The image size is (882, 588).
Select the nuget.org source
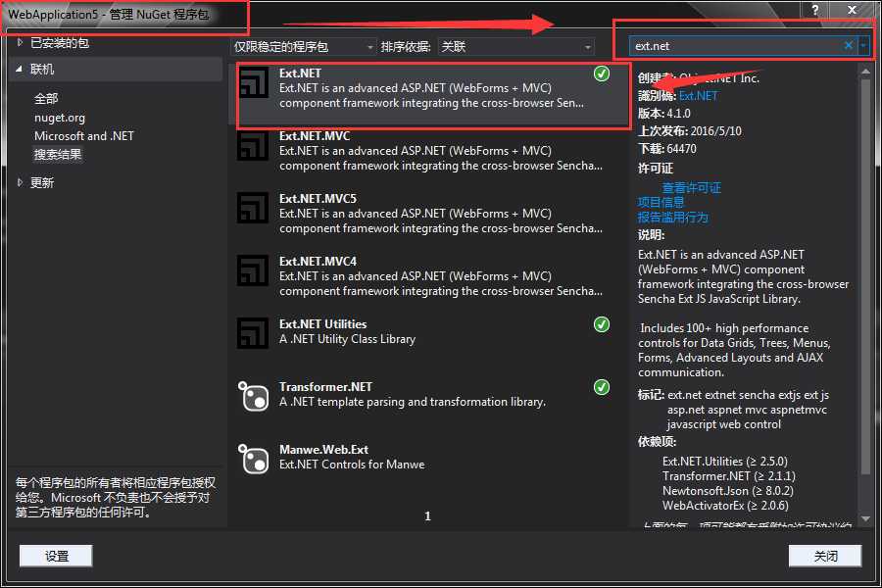coord(60,118)
